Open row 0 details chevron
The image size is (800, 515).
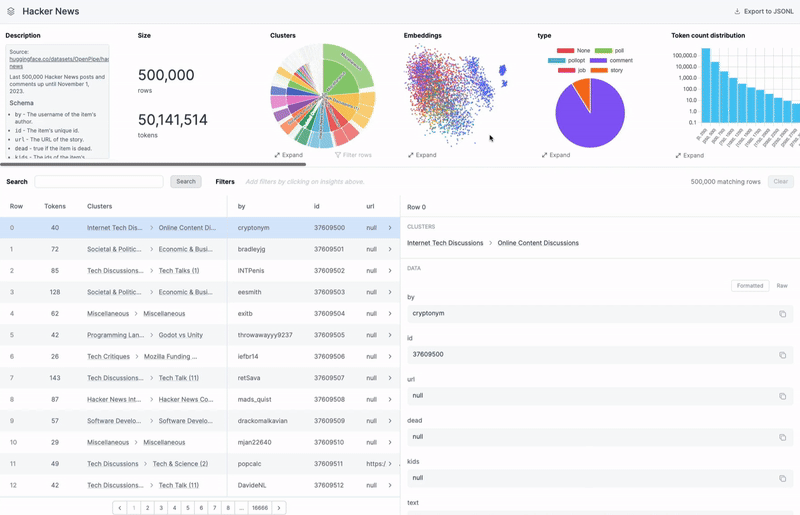[390, 228]
